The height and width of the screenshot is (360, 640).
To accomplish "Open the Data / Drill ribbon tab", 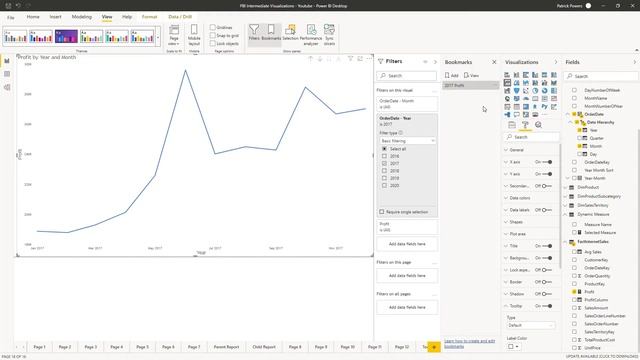I will click(x=180, y=17).
